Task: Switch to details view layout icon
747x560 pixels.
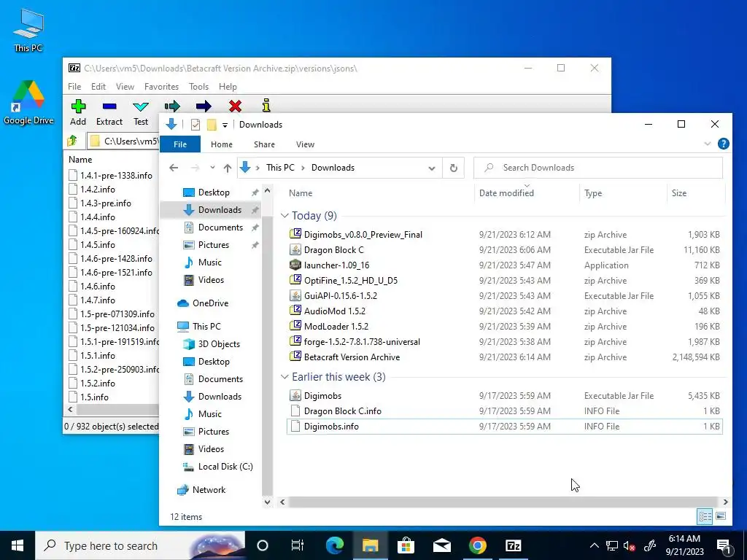Action: point(705,516)
